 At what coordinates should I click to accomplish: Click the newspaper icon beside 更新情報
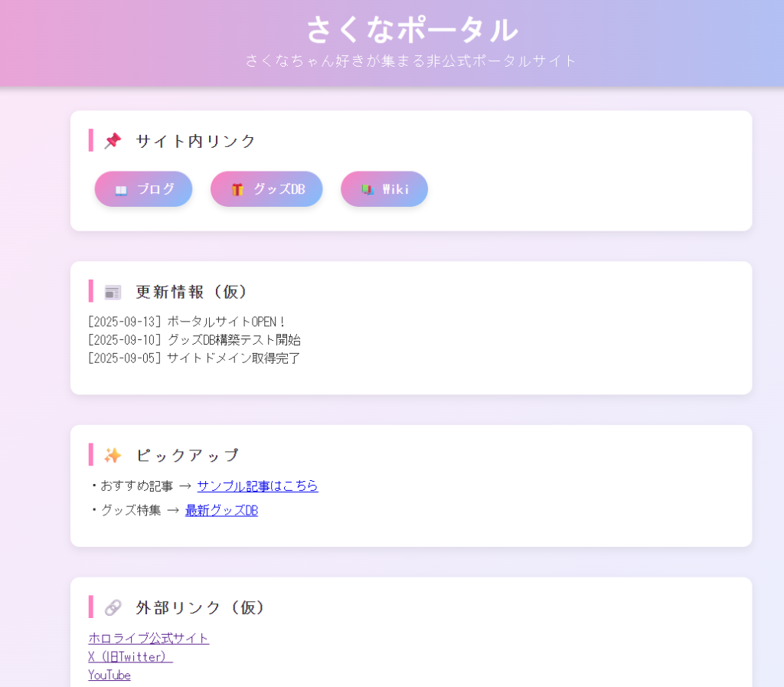point(113,292)
